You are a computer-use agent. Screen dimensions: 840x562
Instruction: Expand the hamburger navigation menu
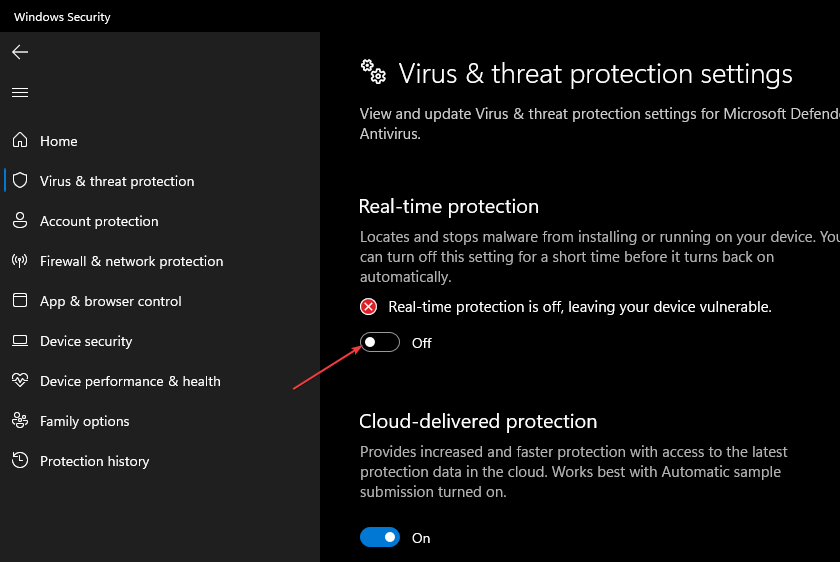20,92
